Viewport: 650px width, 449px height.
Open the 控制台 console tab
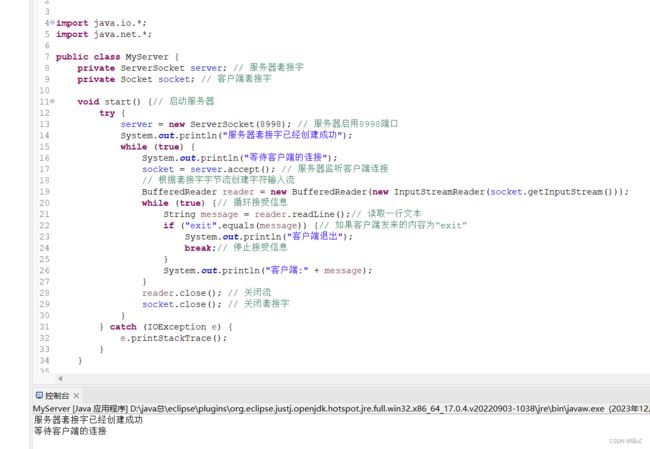pos(57,396)
